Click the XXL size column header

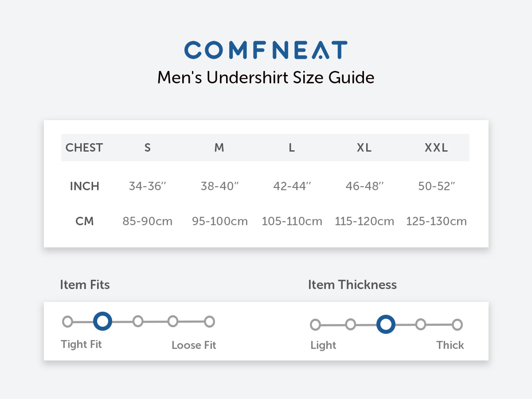pyautogui.click(x=436, y=148)
